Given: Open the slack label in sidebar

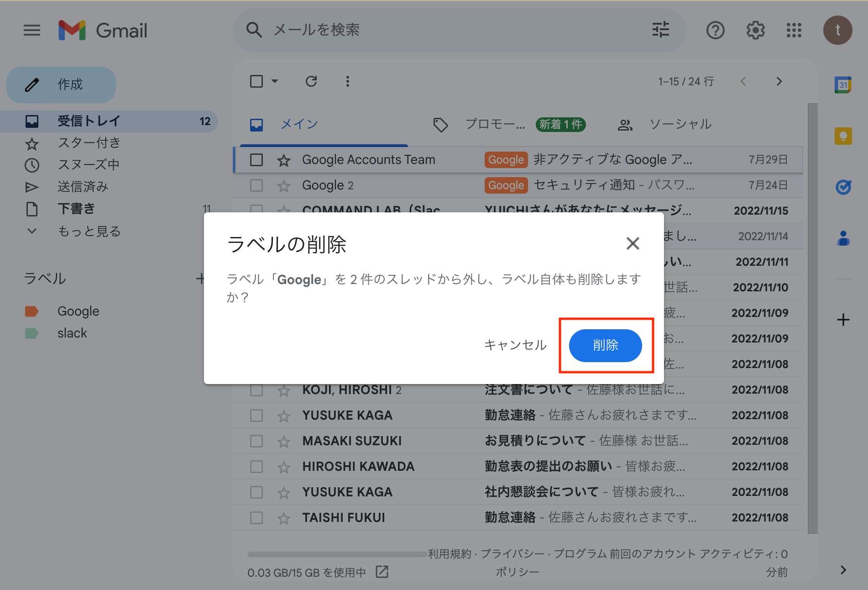Looking at the screenshot, I should 72,333.
